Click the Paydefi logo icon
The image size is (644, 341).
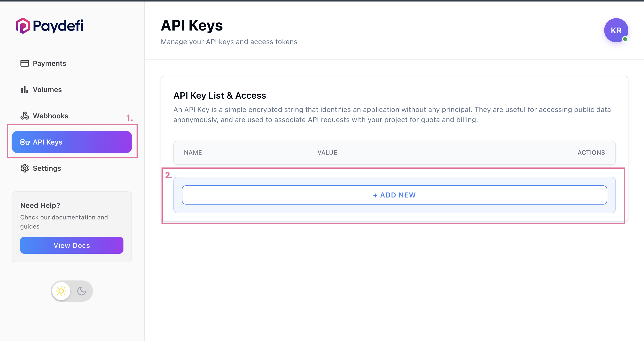[x=22, y=25]
